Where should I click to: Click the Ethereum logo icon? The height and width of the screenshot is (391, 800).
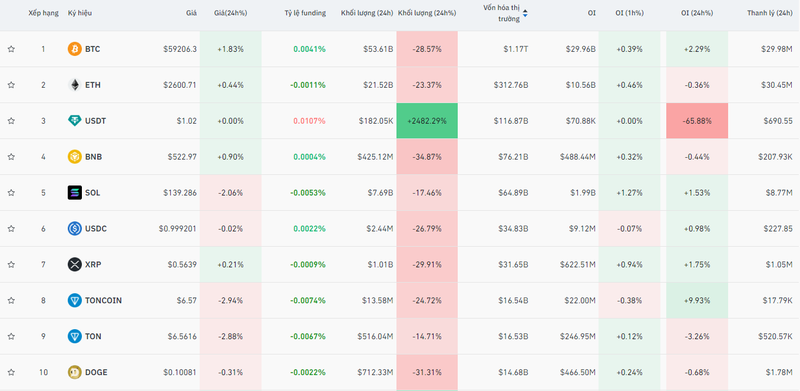[74, 85]
